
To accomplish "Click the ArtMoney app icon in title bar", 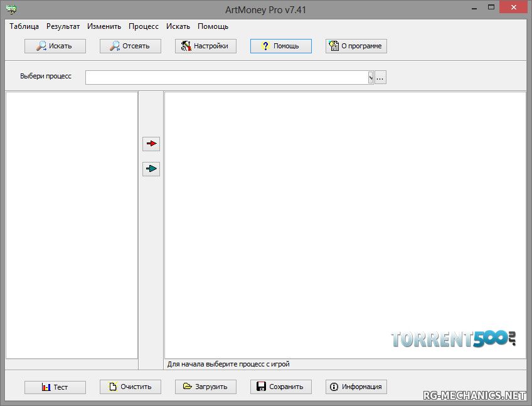I will (x=11, y=9).
